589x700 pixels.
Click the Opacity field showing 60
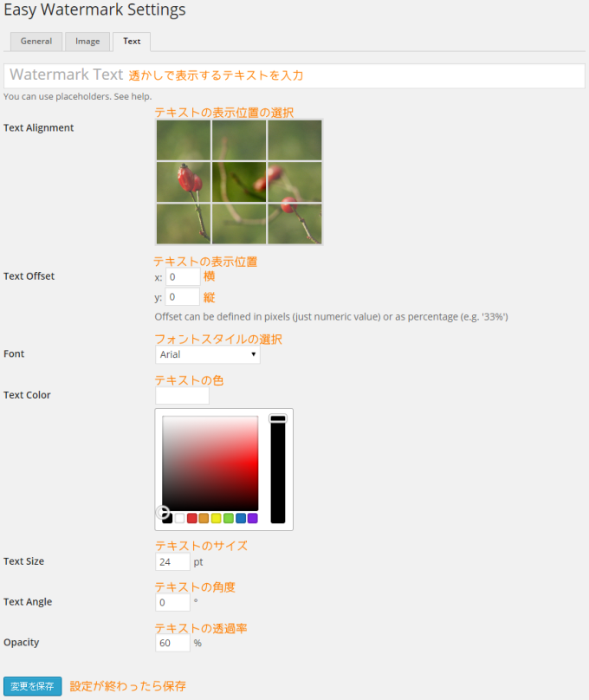[x=172, y=644]
